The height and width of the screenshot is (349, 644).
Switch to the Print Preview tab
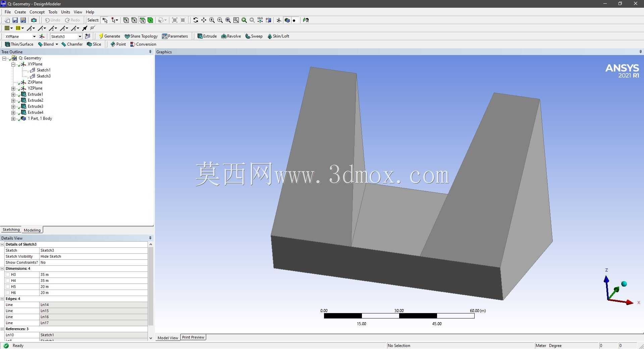pyautogui.click(x=193, y=337)
